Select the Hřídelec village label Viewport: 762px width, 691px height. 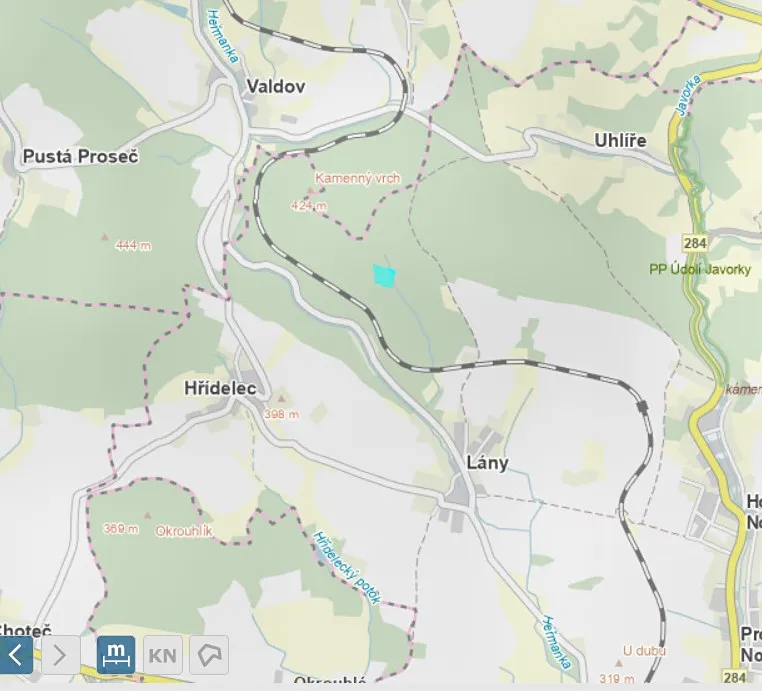(x=220, y=388)
